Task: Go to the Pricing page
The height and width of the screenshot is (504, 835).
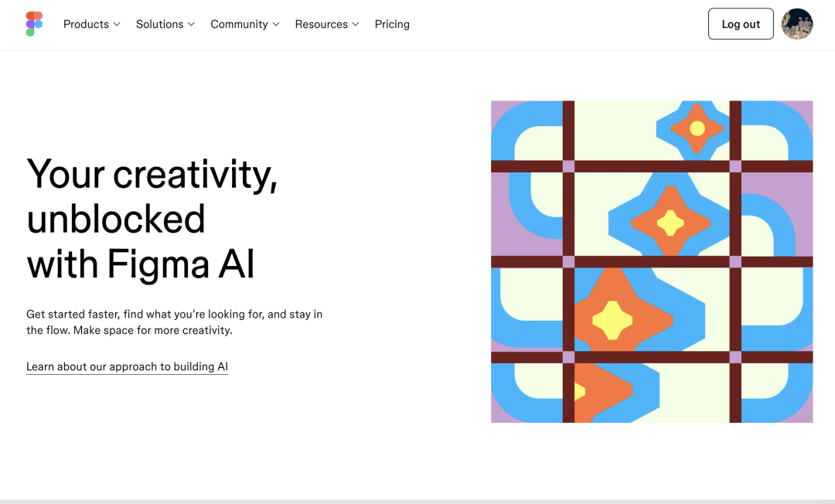Action: (392, 24)
